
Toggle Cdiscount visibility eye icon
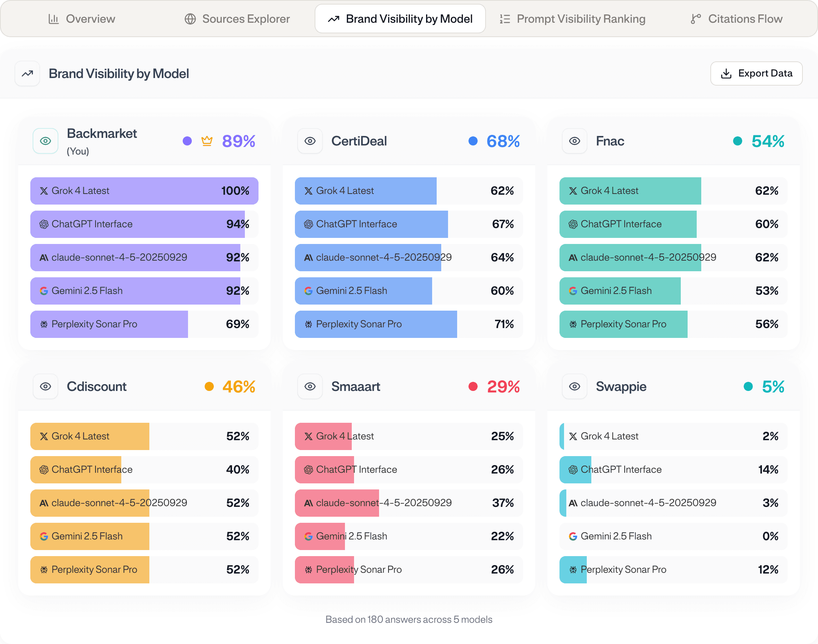[45, 386]
